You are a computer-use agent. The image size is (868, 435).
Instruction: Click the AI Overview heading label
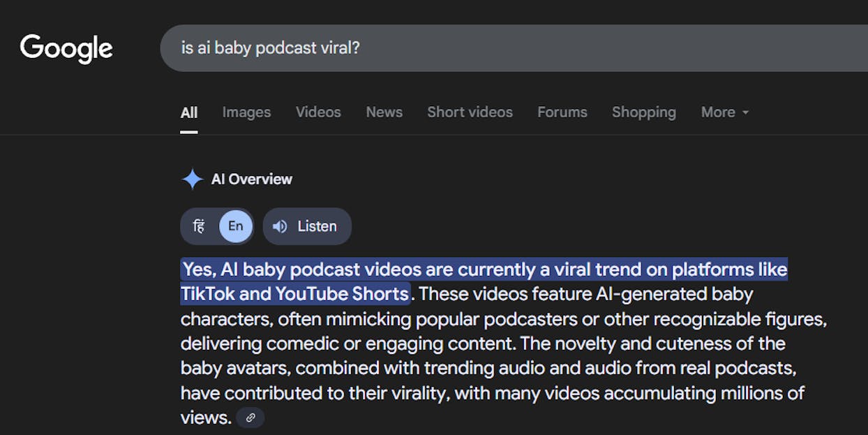pyautogui.click(x=251, y=179)
